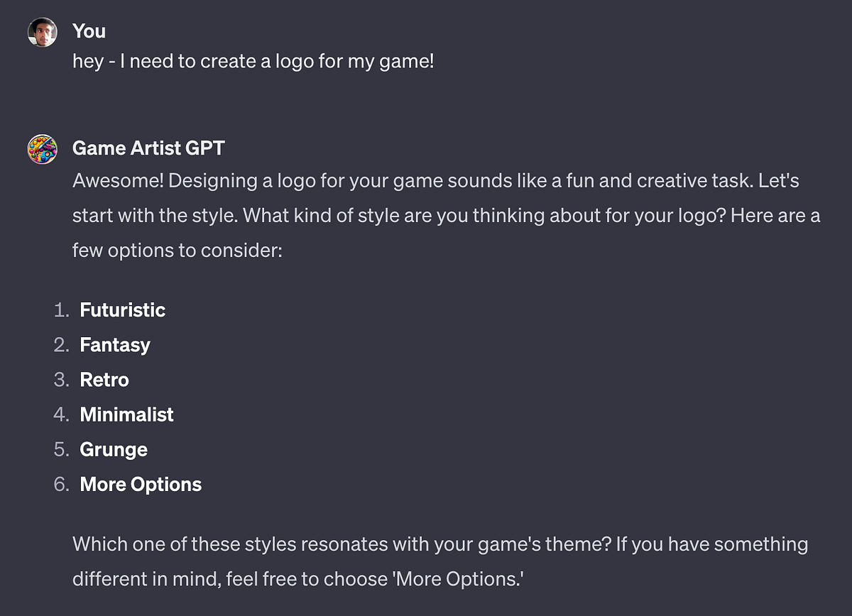Select the Grunge option
Viewport: 852px width, 616px height.
[114, 449]
